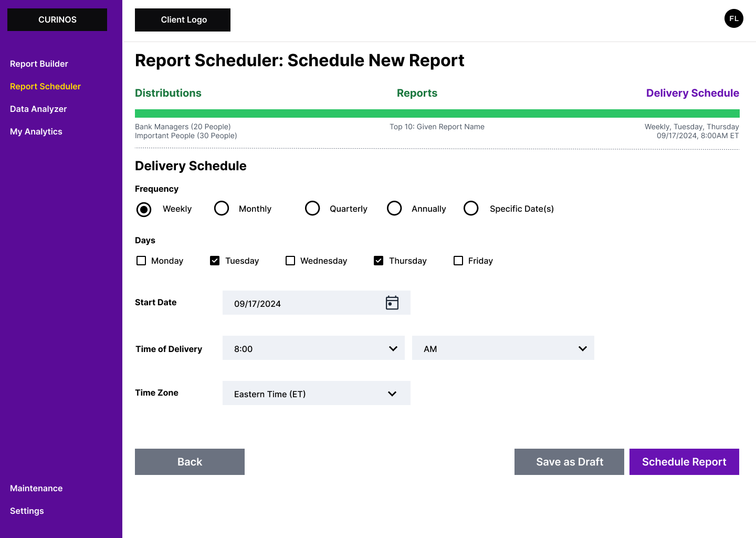Expand the Eastern Time (ET) time zone dropdown
756x538 pixels.
point(317,393)
